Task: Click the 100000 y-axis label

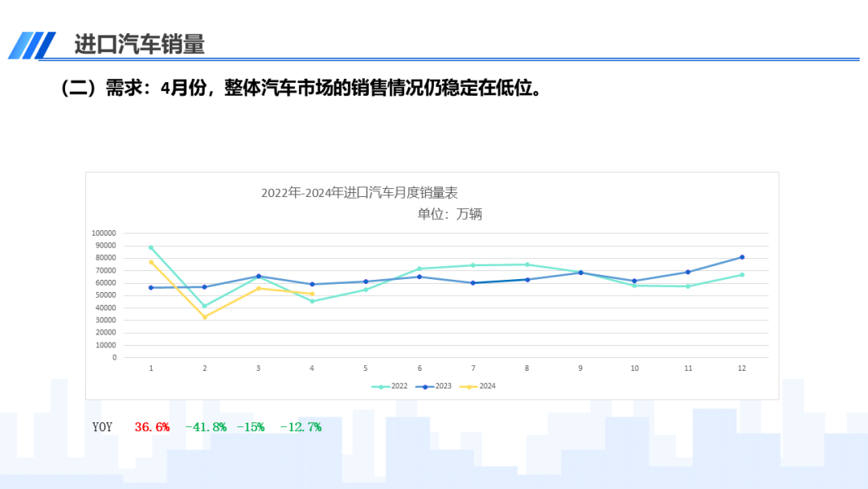Action: tap(104, 233)
